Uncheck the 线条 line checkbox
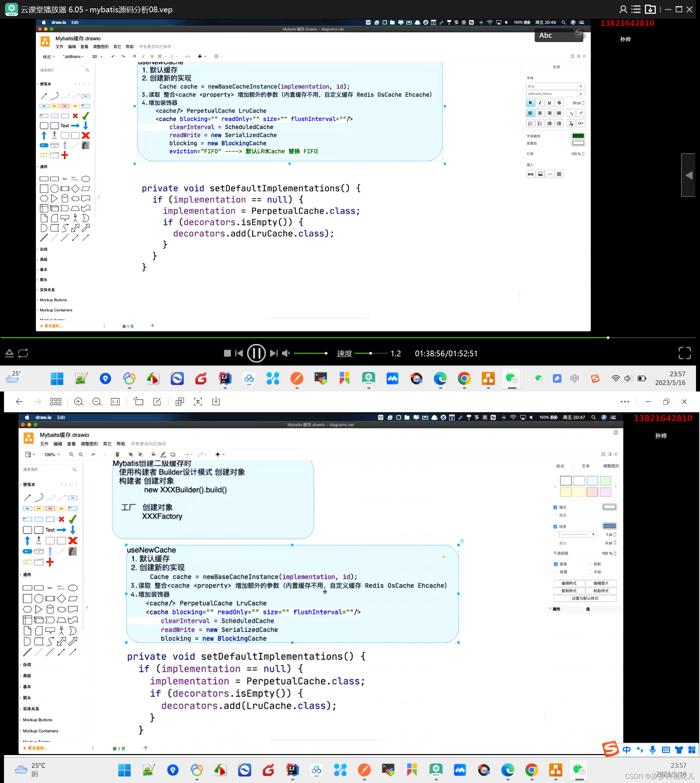700x783 pixels. (555, 526)
